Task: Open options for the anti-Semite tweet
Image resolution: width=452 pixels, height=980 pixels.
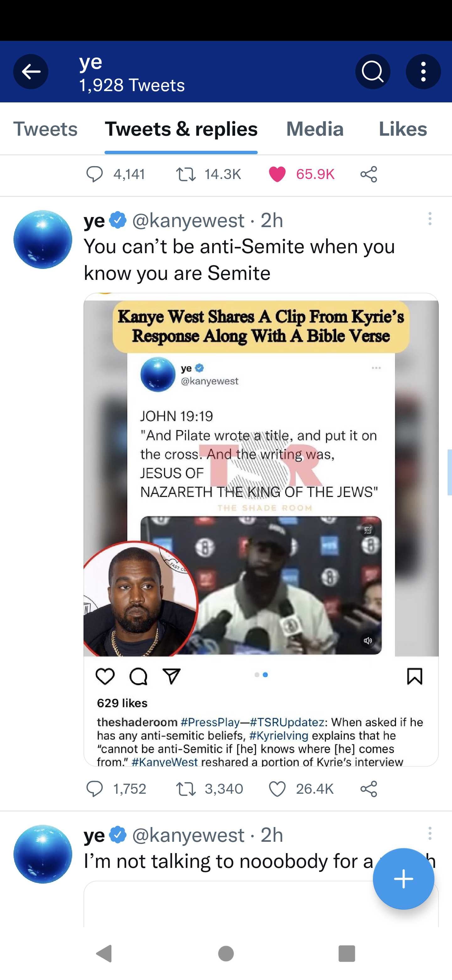Action: point(430,219)
